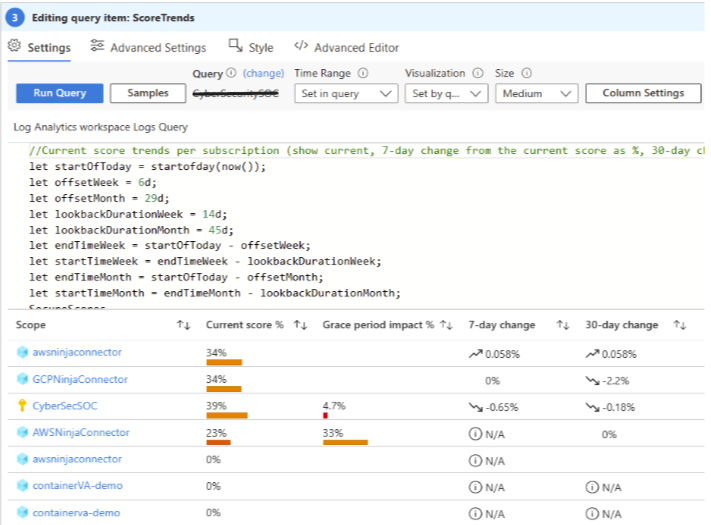Sort by the Scope column

(184, 325)
